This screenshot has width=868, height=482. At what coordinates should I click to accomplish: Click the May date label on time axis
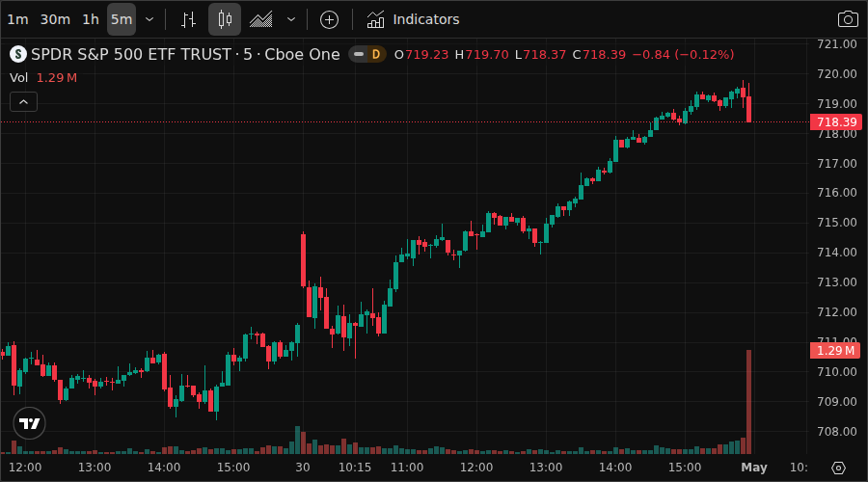point(754,468)
